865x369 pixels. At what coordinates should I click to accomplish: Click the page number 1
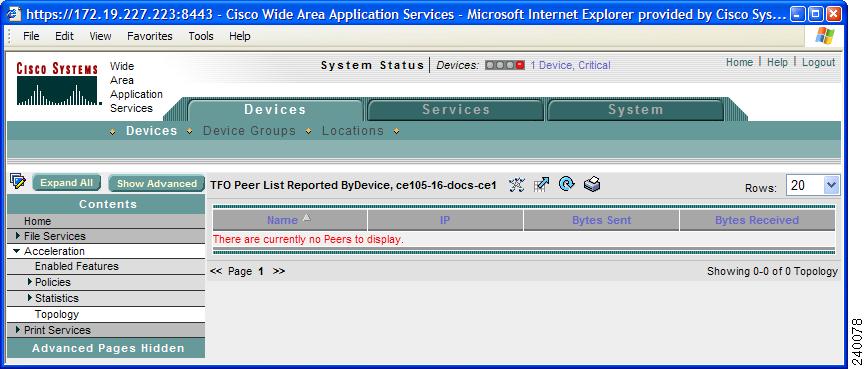point(261,271)
